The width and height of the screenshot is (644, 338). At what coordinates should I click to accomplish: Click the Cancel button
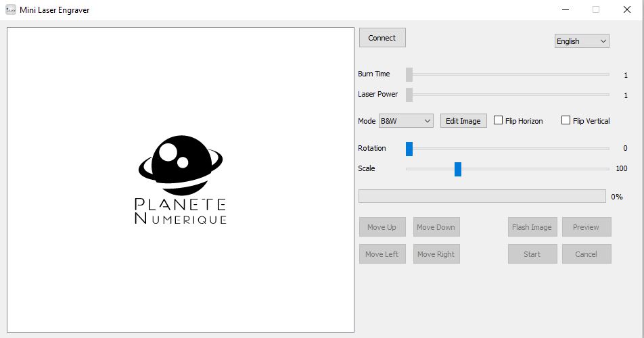[586, 254]
